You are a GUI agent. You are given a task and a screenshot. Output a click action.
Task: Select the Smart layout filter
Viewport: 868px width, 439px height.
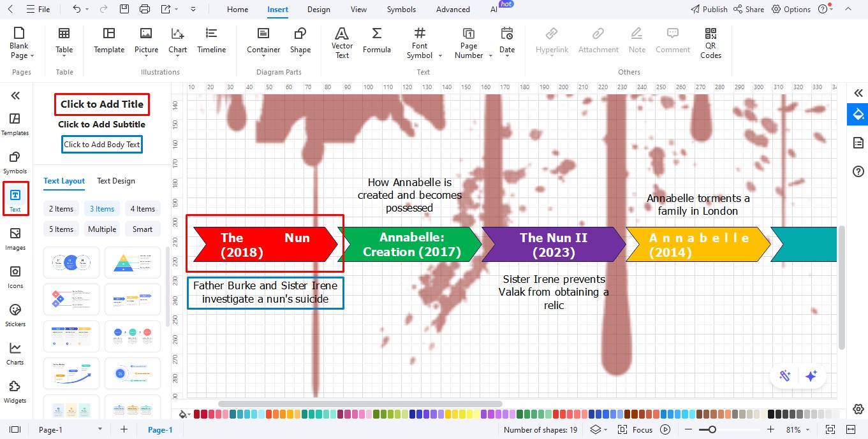click(x=143, y=229)
